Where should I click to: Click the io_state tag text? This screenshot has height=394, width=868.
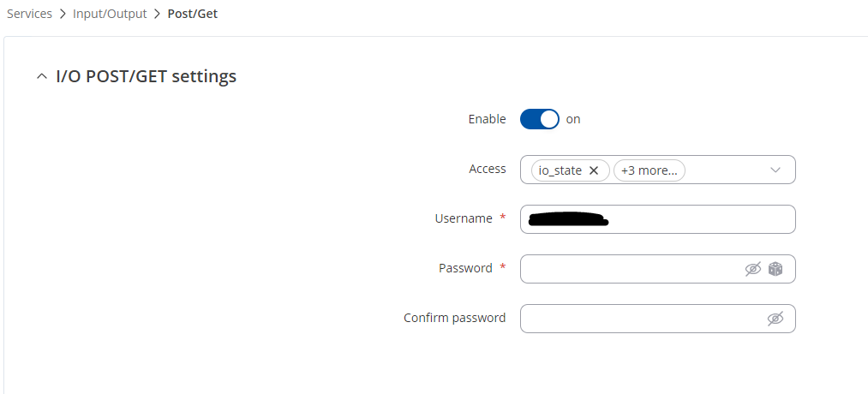pos(560,170)
